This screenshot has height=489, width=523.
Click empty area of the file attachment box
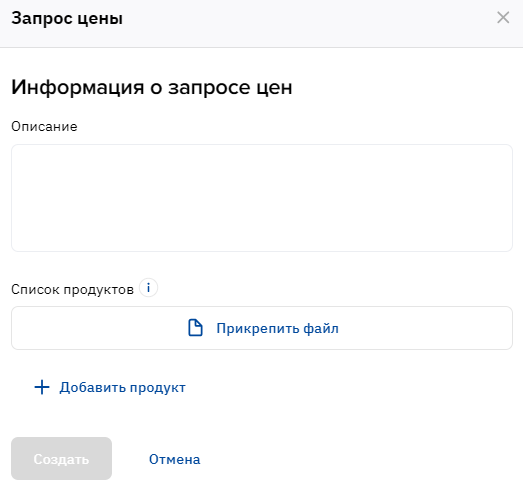point(424,328)
